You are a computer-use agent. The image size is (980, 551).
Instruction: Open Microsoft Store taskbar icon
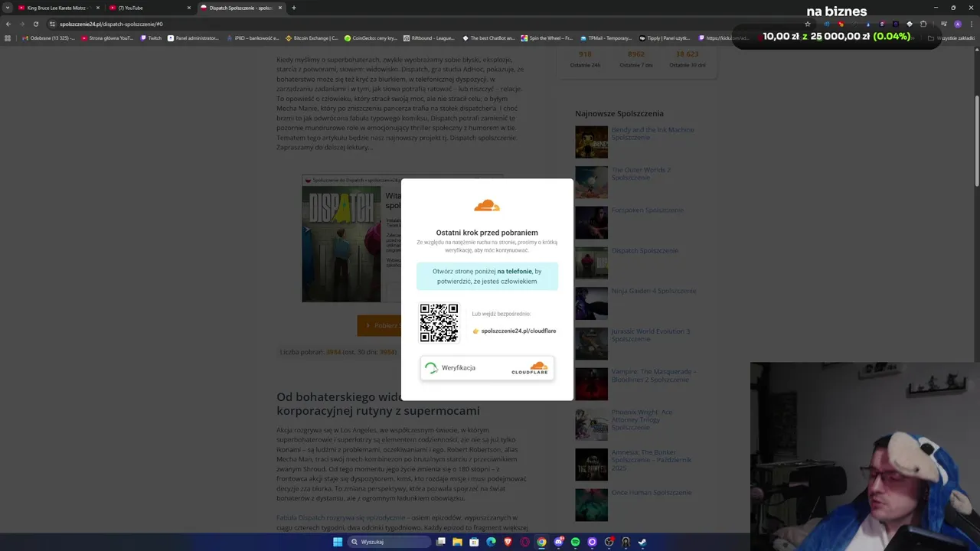474,542
